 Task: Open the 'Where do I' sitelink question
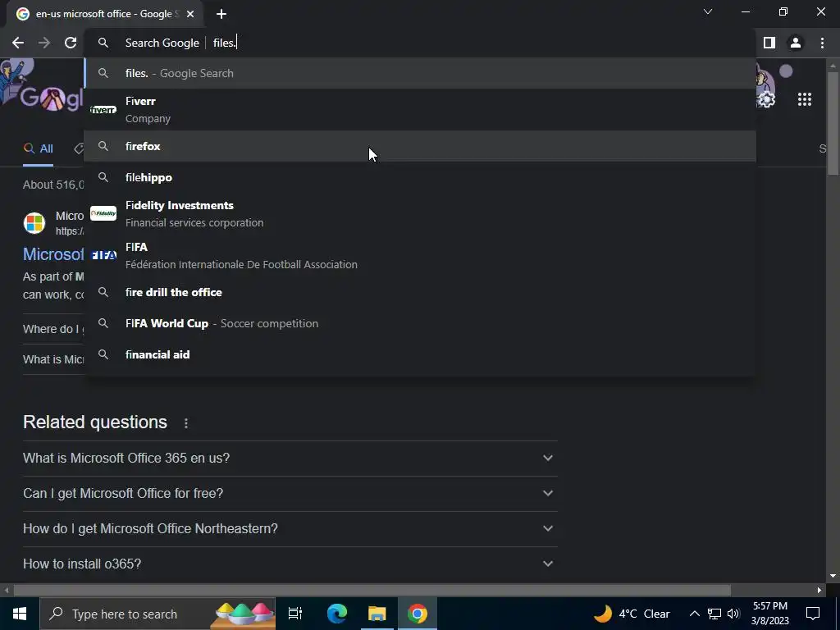[53, 329]
